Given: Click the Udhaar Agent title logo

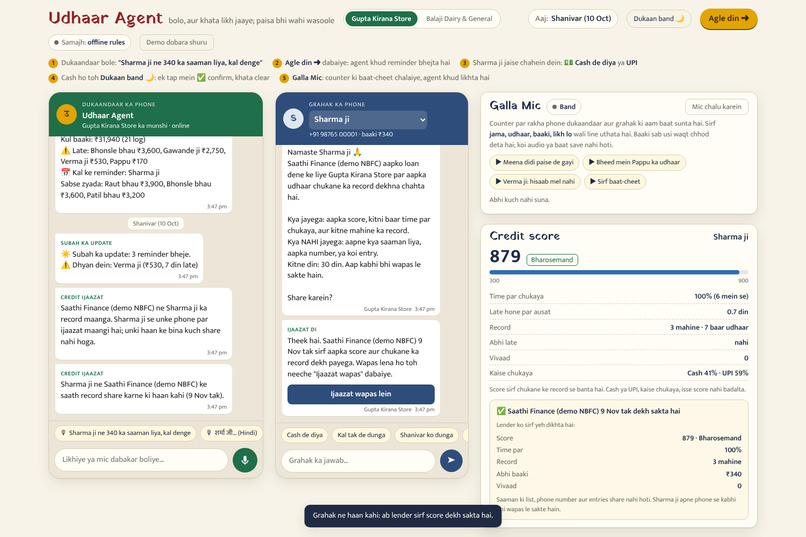Looking at the screenshot, I should coord(105,18).
